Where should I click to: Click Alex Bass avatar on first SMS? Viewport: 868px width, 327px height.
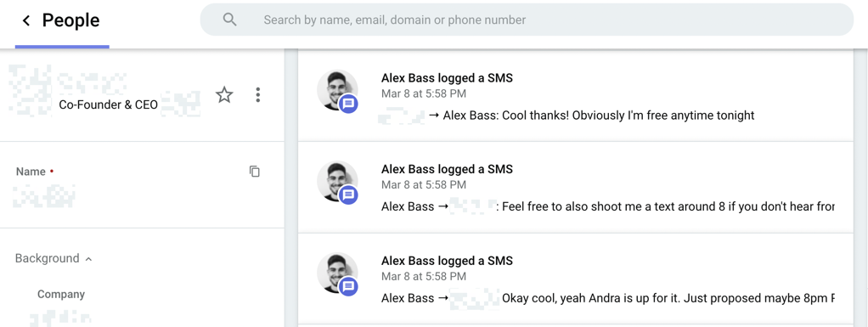coord(337,90)
